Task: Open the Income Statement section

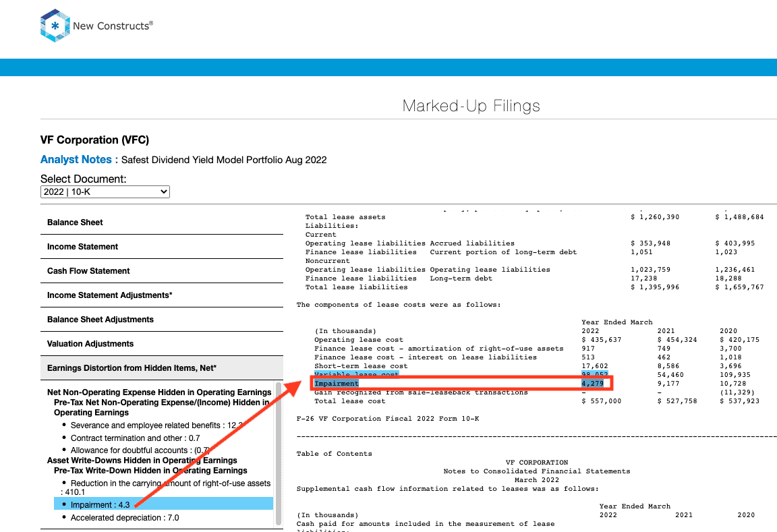Action: pyautogui.click(x=162, y=247)
